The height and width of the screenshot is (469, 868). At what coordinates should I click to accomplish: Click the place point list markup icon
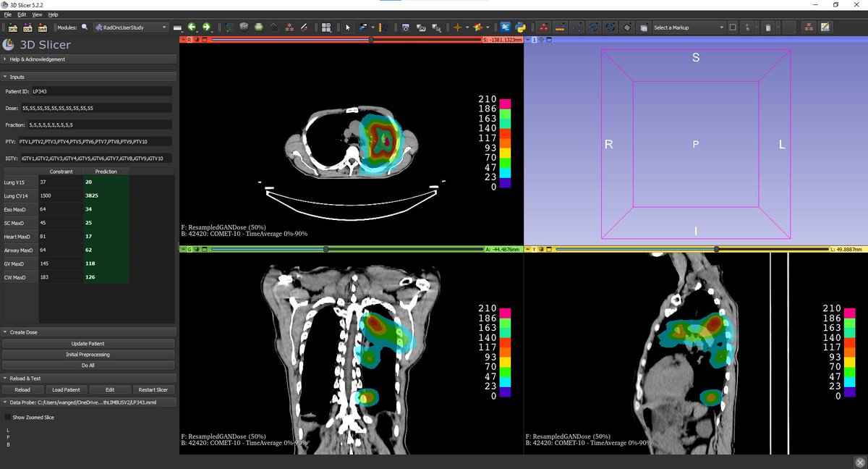pyautogui.click(x=543, y=27)
